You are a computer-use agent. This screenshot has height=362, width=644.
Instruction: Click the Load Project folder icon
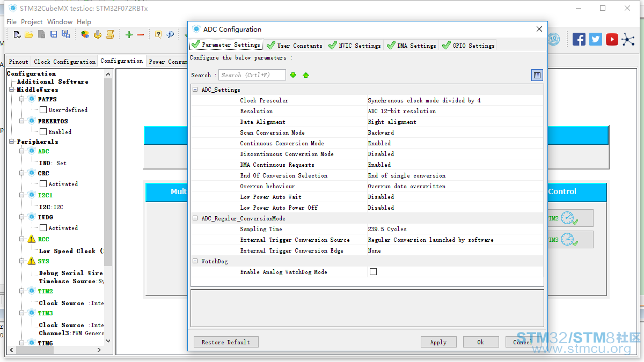29,34
